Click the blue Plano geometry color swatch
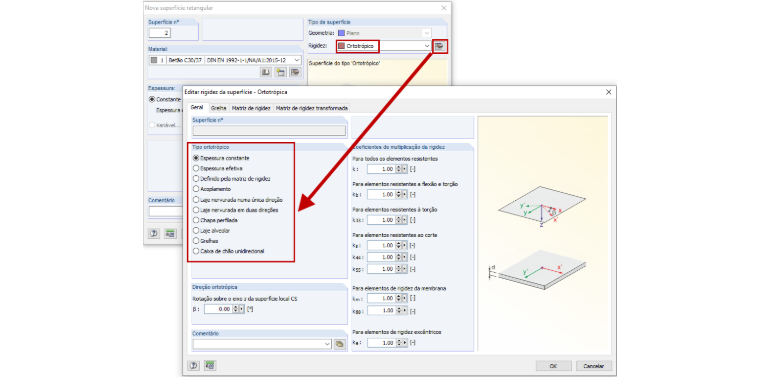The image size is (760, 377). (342, 33)
